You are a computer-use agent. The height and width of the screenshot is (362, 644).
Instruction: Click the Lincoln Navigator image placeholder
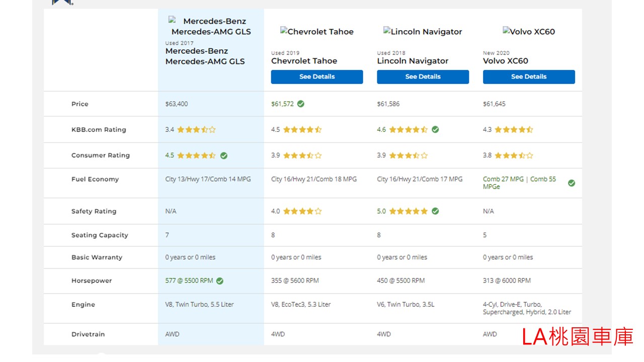pos(423,32)
